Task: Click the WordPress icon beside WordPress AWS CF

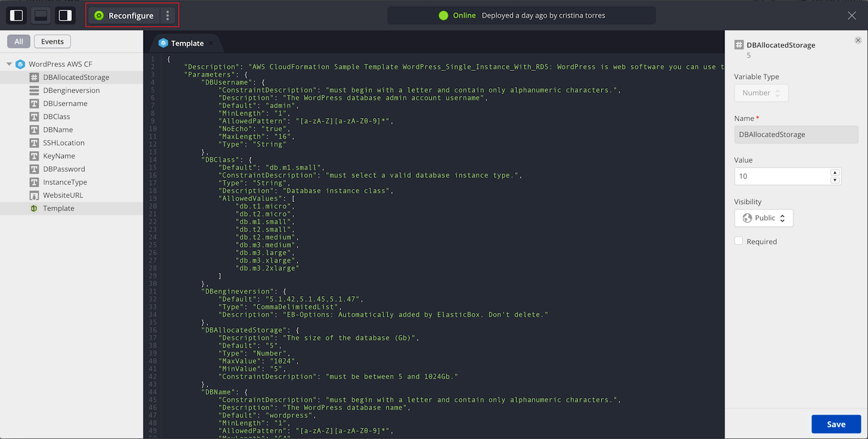Action: (20, 64)
